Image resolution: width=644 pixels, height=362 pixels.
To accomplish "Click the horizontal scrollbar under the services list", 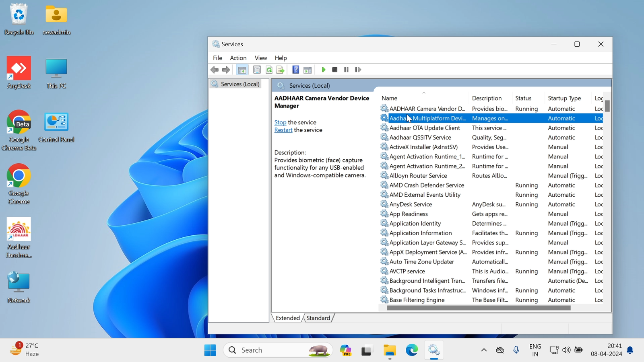I will click(479, 308).
